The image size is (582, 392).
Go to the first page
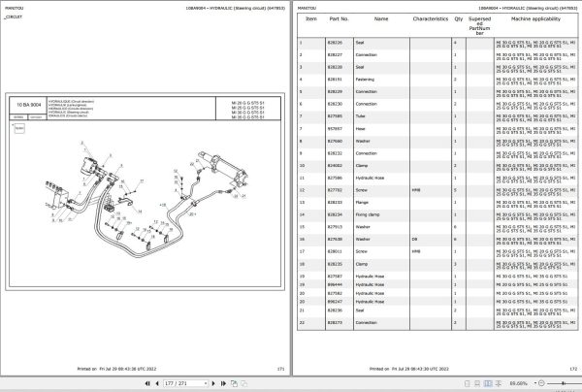[x=147, y=383]
